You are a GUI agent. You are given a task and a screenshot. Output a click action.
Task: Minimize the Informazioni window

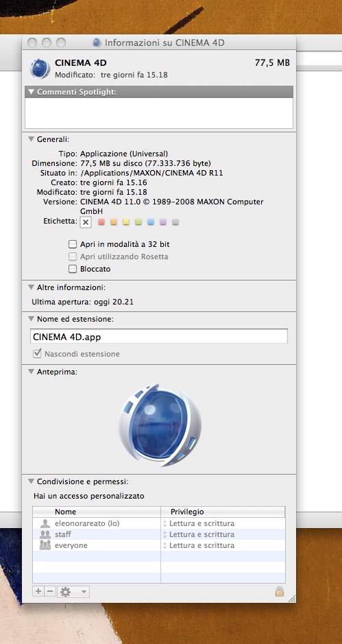pos(47,43)
